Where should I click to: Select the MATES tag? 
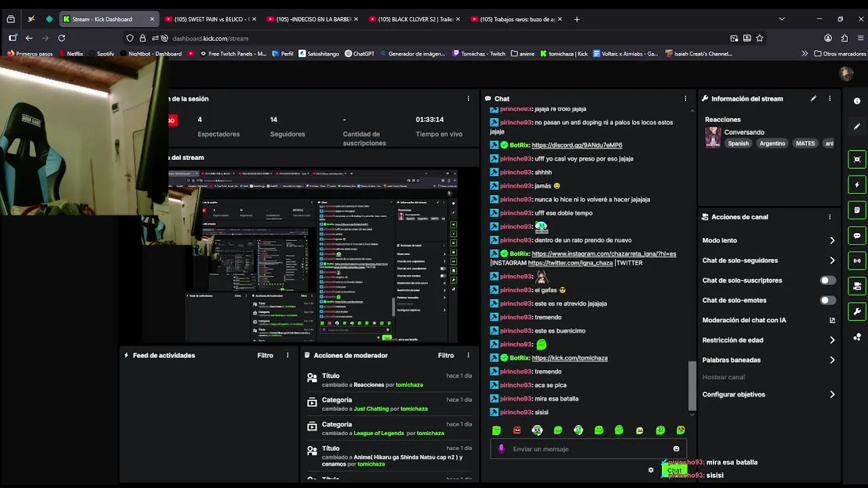coord(805,144)
